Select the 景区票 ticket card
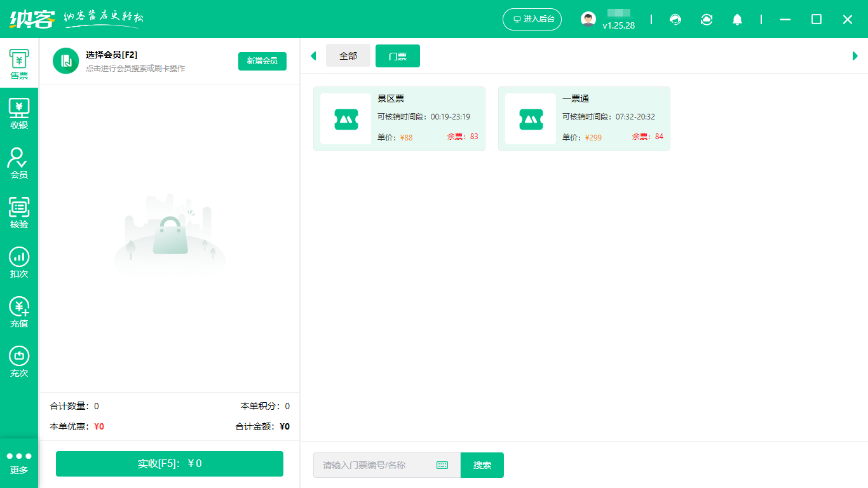The height and width of the screenshot is (488, 868). [x=399, y=118]
